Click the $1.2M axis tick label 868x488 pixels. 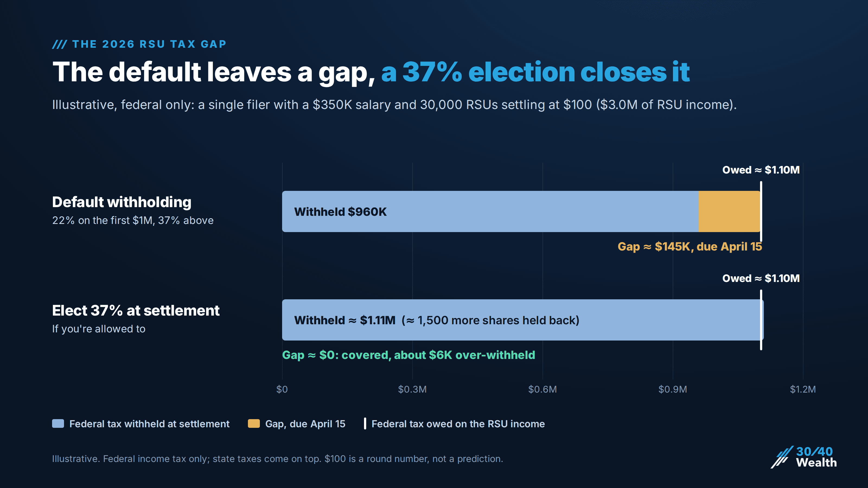click(x=803, y=389)
